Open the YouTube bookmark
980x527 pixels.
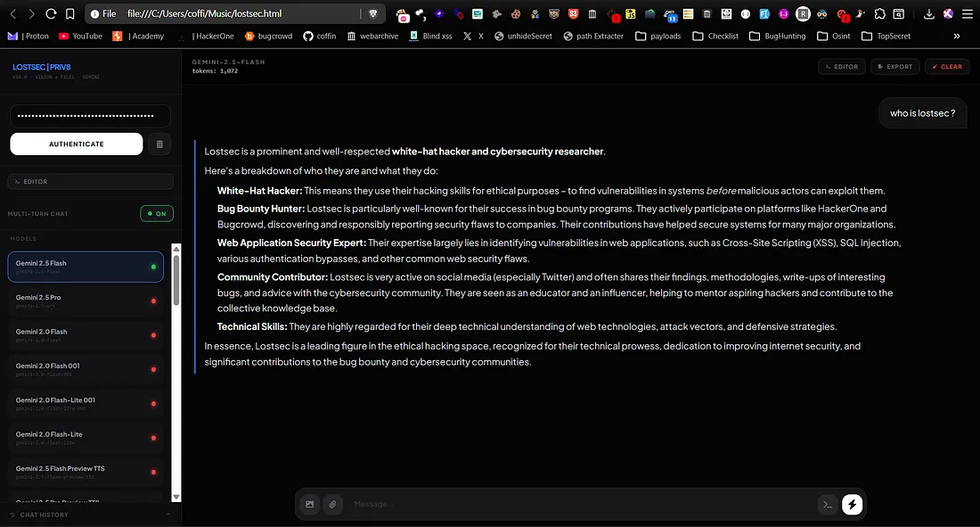[x=80, y=37]
